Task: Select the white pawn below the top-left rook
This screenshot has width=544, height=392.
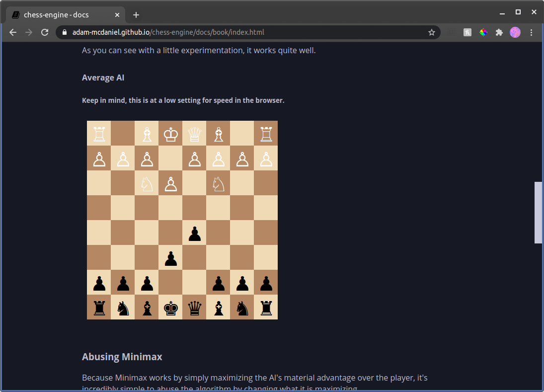Action: coord(99,158)
